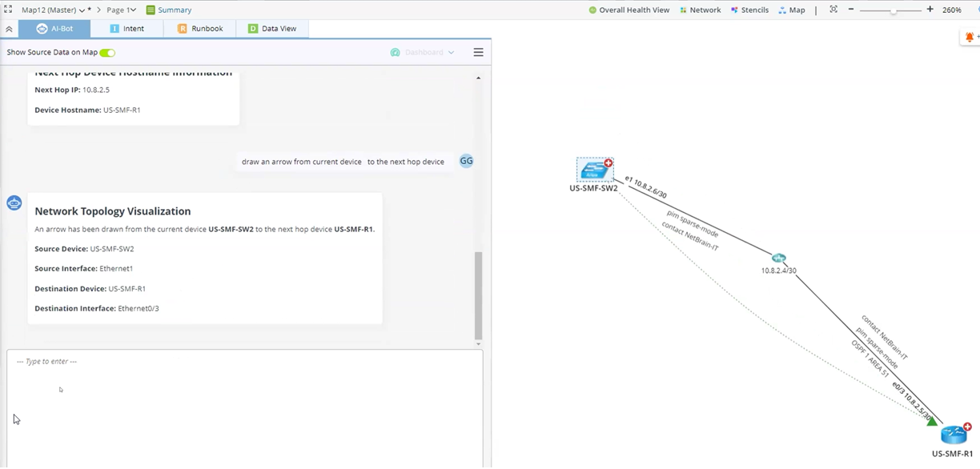
Task: Select the 10.8.2.4/30 cloud node icon
Action: click(x=779, y=258)
